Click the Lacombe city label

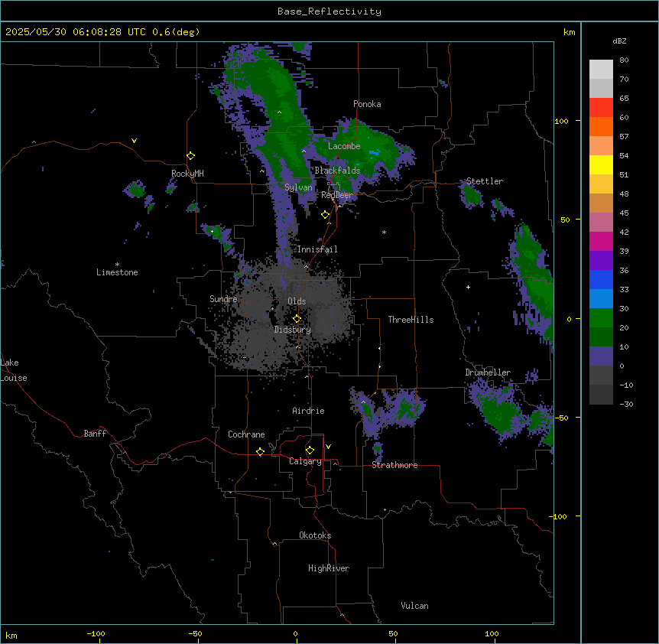click(x=344, y=146)
